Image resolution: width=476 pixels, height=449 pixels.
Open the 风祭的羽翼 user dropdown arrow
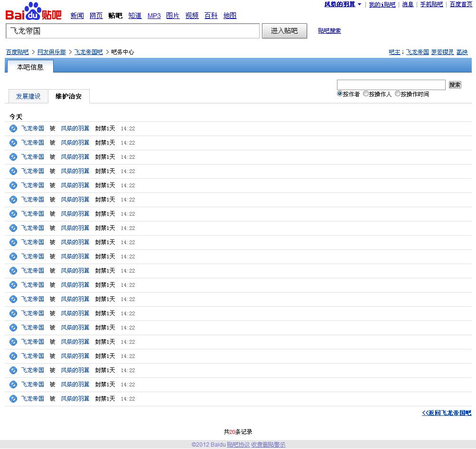359,4
